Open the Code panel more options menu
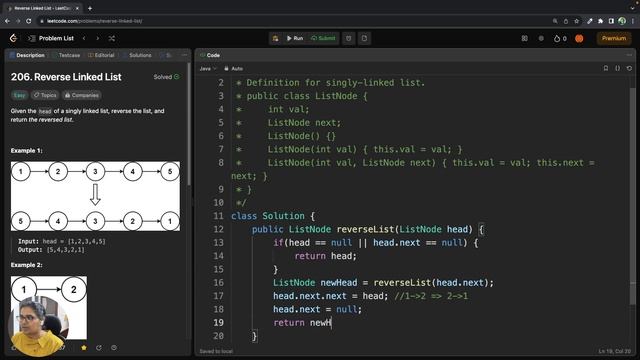 629,55
